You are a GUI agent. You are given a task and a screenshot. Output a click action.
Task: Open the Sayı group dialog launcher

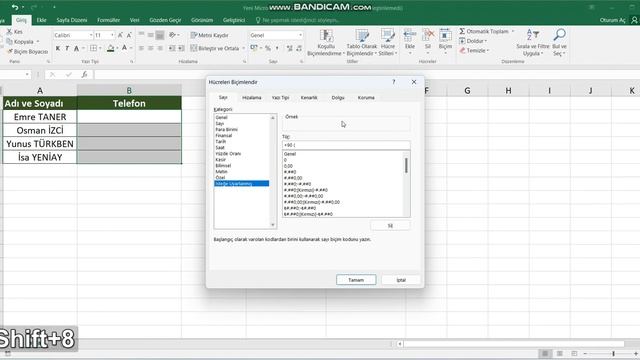301,62
